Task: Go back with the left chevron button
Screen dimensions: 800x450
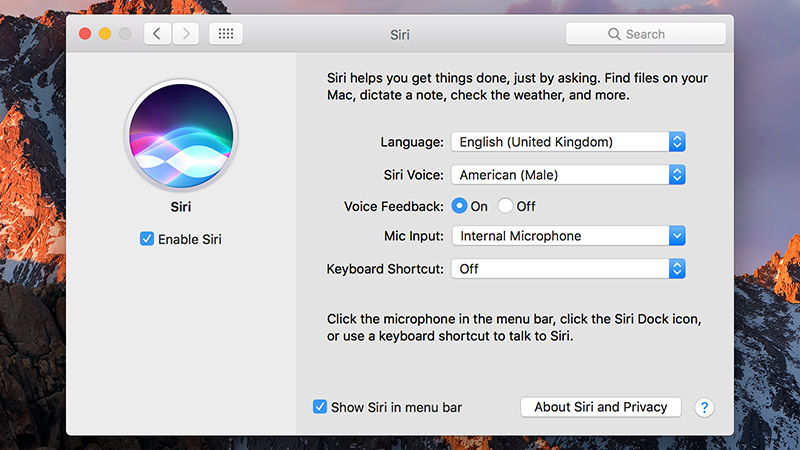Action: (x=157, y=34)
